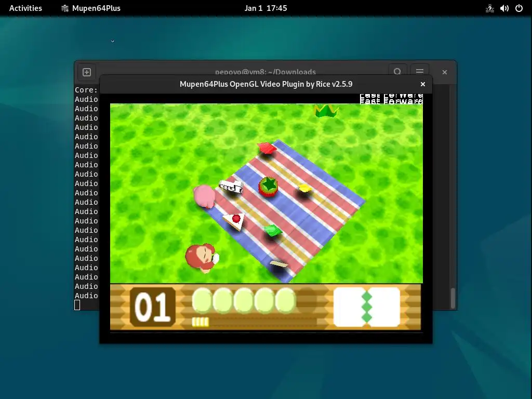The width and height of the screenshot is (532, 399).
Task: Click the red gem on the blanket
Action: [267, 148]
